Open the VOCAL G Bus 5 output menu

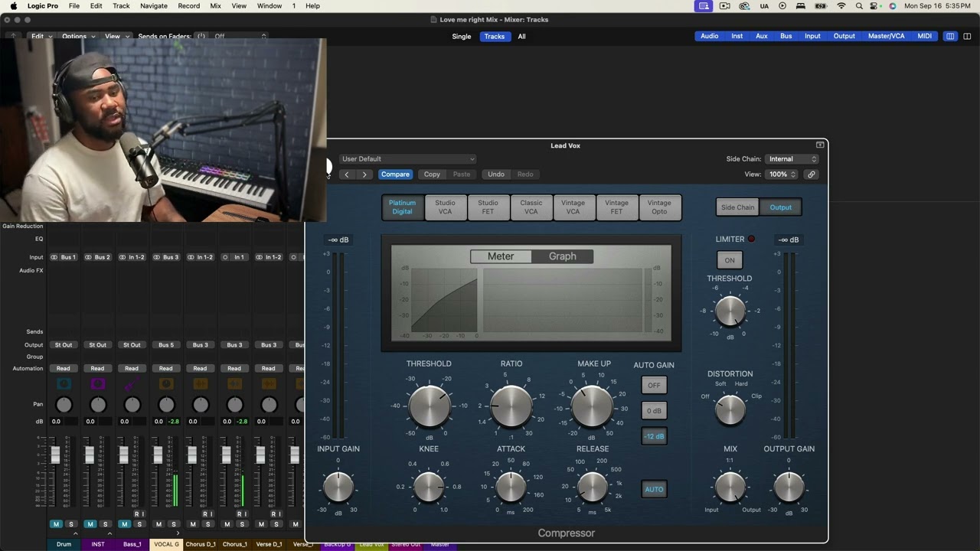[166, 345]
